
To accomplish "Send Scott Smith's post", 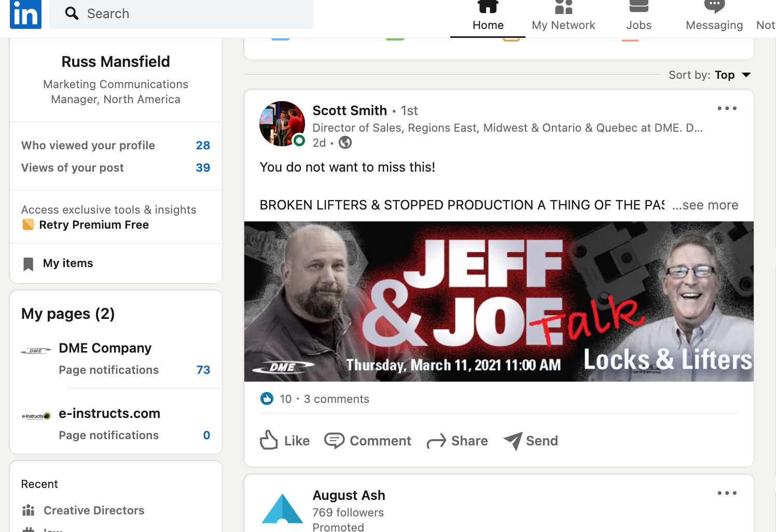I will tap(531, 441).
